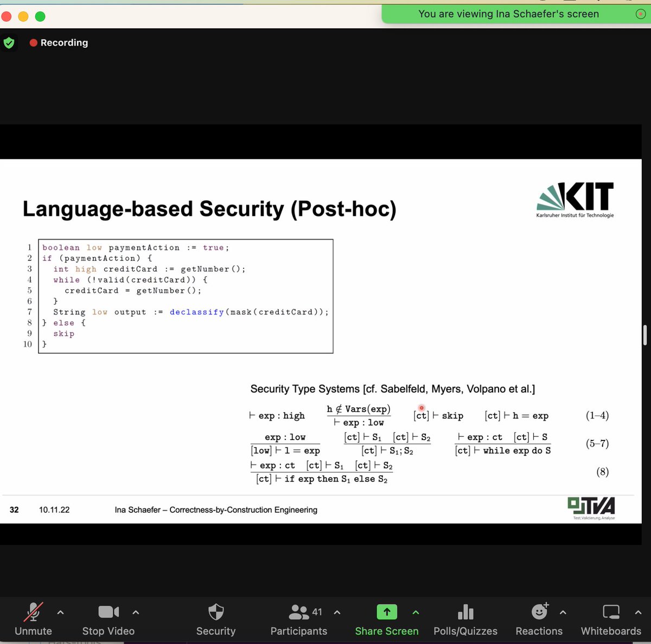This screenshot has width=651, height=644.
Task: Open the Security shield icon
Action: [x=215, y=611]
